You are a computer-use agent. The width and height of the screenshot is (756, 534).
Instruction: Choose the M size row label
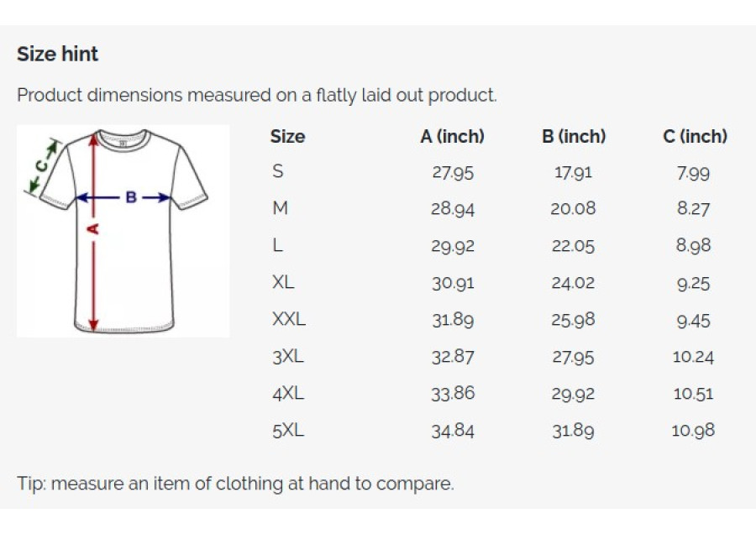click(281, 208)
